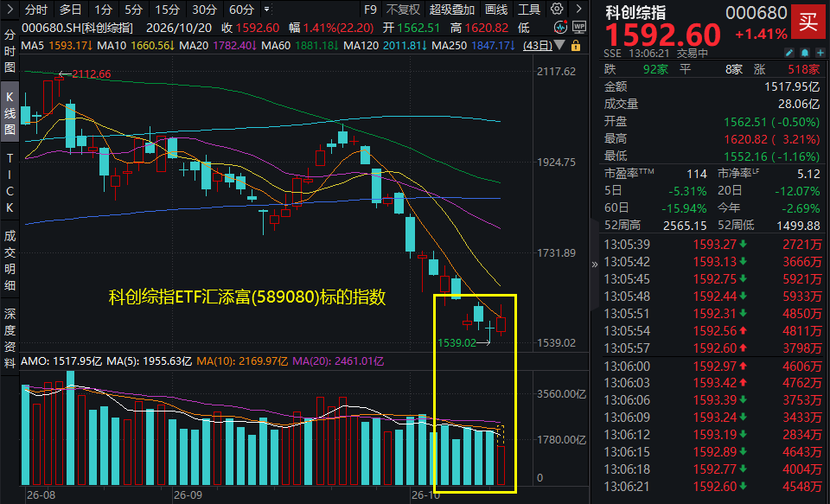Open the F9 button in toolbar

coord(371,10)
